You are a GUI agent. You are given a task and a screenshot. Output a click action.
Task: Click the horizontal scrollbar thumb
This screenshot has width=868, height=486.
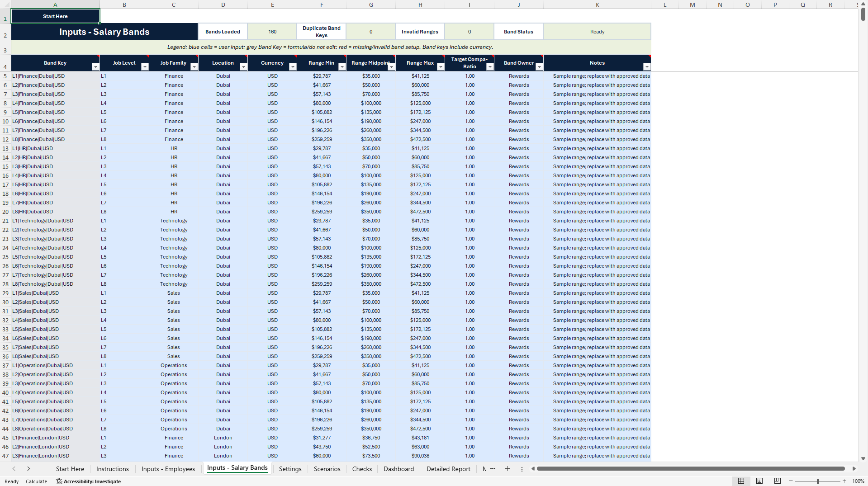[691, 469]
